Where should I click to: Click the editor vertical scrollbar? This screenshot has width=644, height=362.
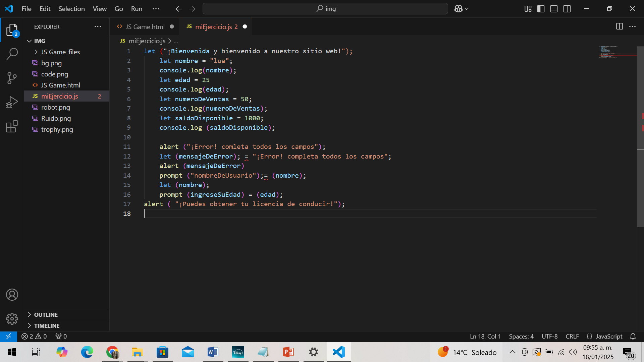pos(640,137)
